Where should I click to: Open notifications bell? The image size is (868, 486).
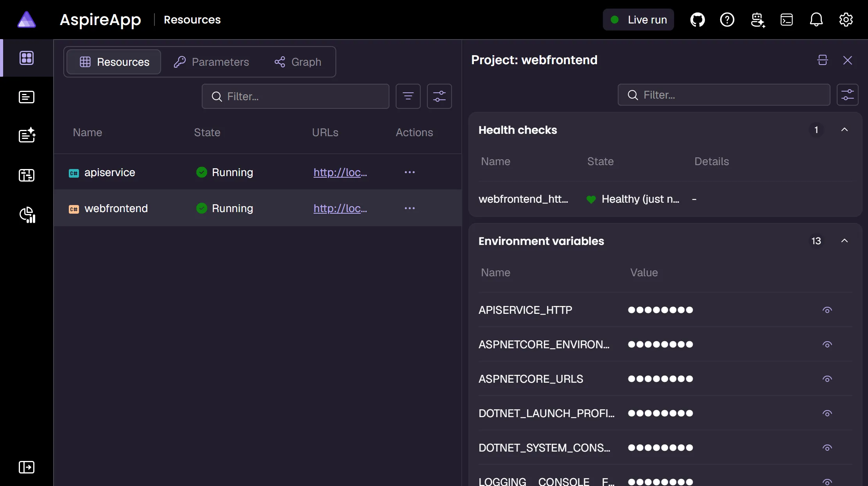[x=816, y=20]
